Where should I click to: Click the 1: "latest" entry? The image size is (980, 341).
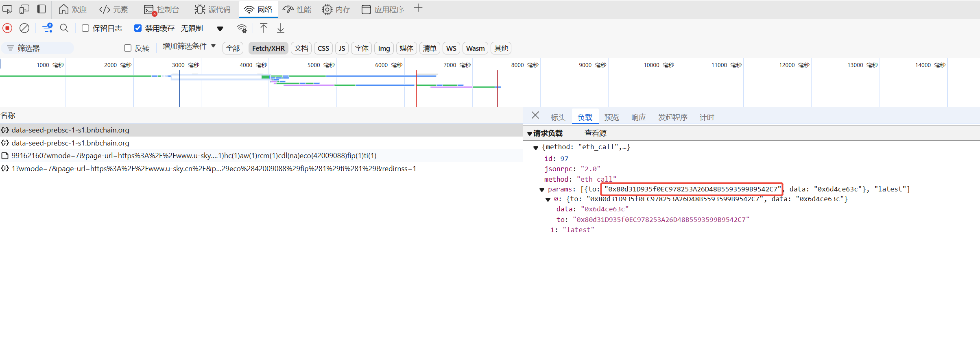pos(572,230)
